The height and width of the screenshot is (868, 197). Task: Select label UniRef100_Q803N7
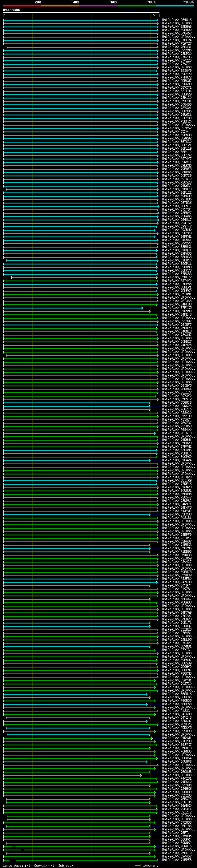[177, 335]
